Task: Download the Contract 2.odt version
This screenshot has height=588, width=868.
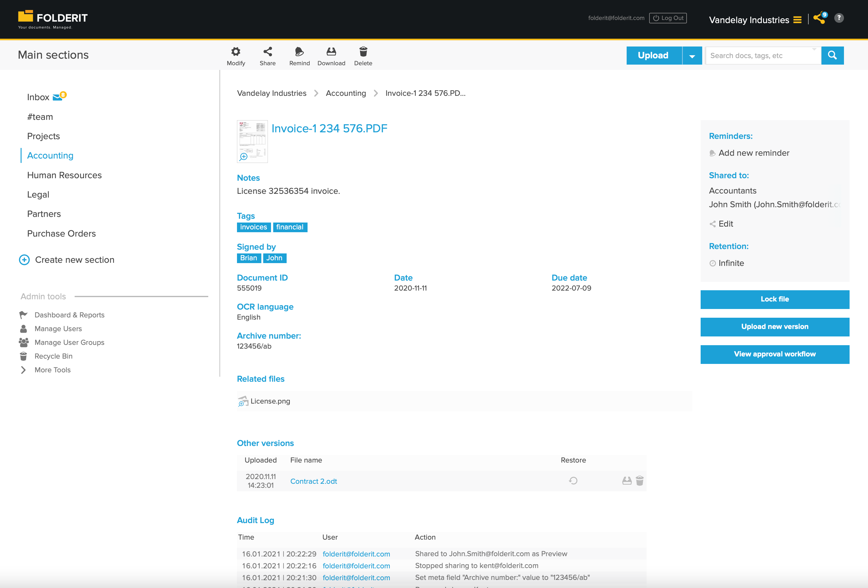Action: click(x=627, y=481)
